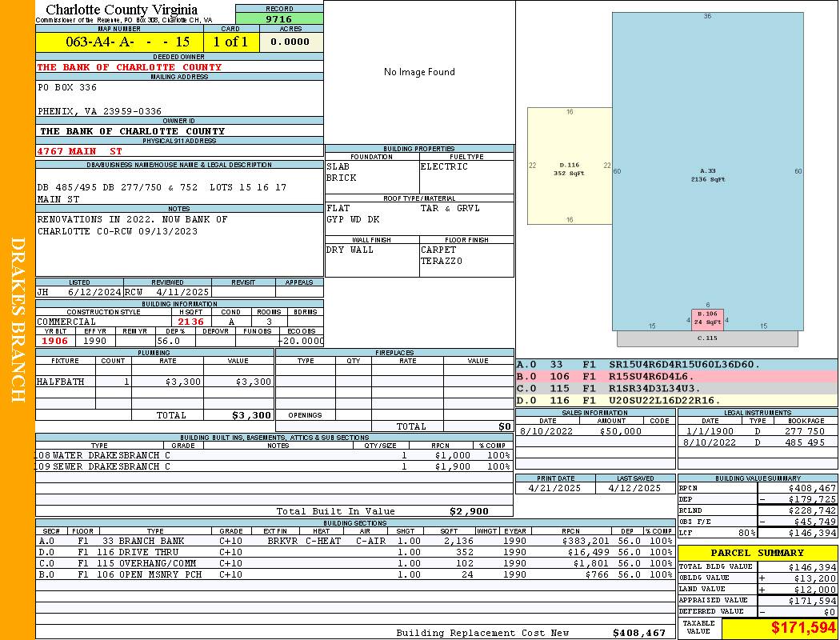This screenshot has width=840, height=640.
Task: Click OBS F/E value $45,749
Action: (815, 522)
